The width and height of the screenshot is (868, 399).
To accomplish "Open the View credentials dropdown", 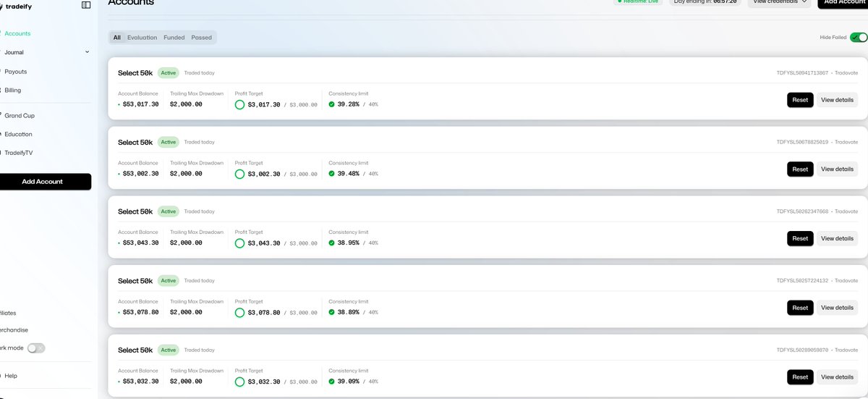I will (780, 1).
